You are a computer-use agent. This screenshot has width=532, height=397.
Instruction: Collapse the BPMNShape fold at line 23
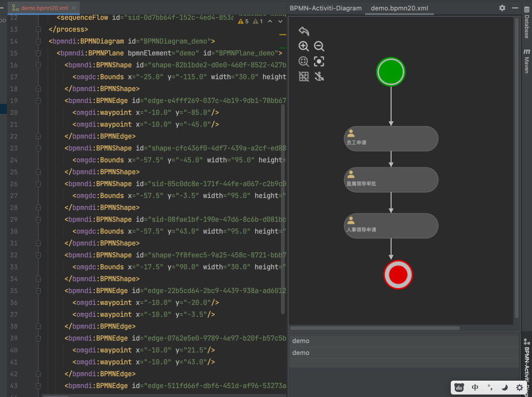tap(38, 148)
